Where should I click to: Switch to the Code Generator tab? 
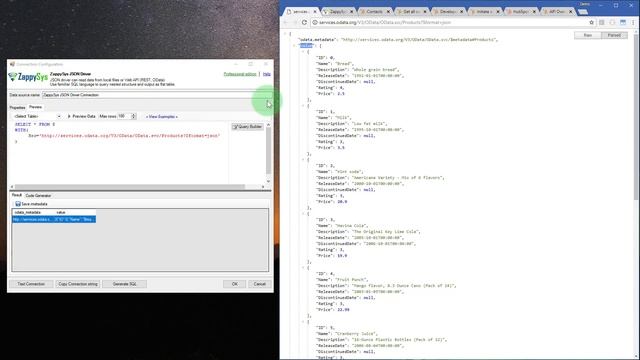point(38,196)
